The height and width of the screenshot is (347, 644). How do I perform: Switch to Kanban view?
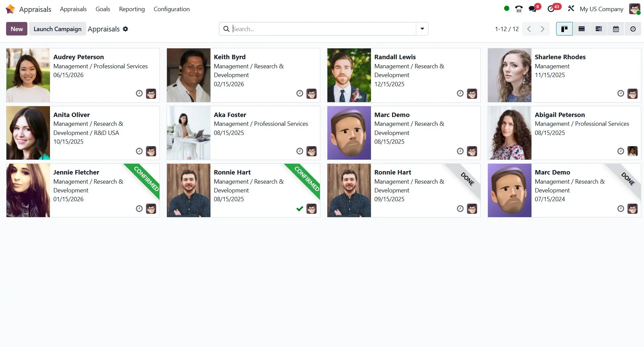click(x=564, y=29)
